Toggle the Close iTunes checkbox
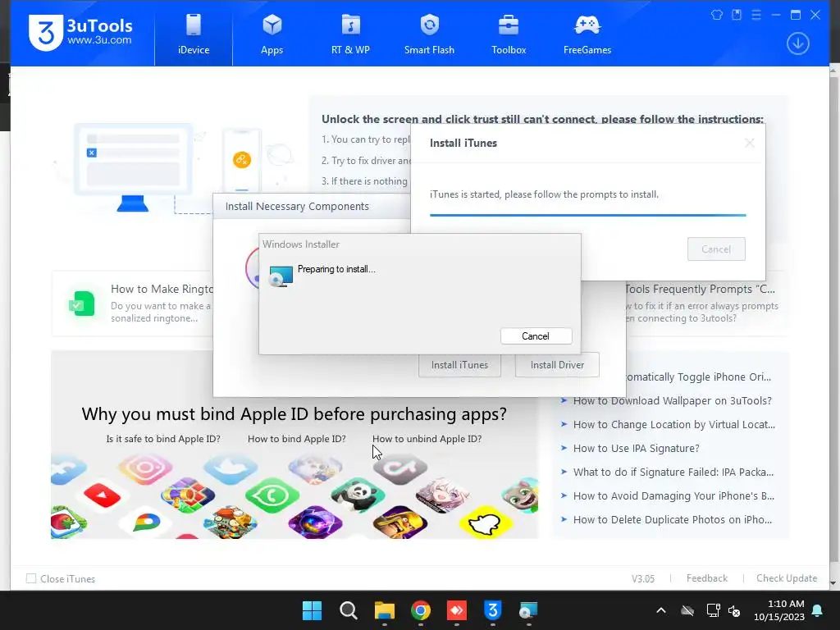 (31, 578)
